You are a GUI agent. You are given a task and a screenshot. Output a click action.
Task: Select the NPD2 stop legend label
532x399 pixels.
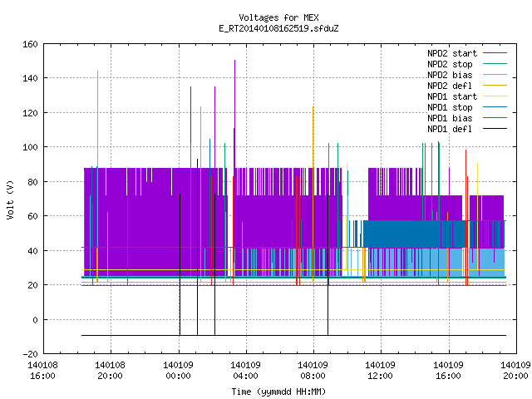tap(450, 64)
